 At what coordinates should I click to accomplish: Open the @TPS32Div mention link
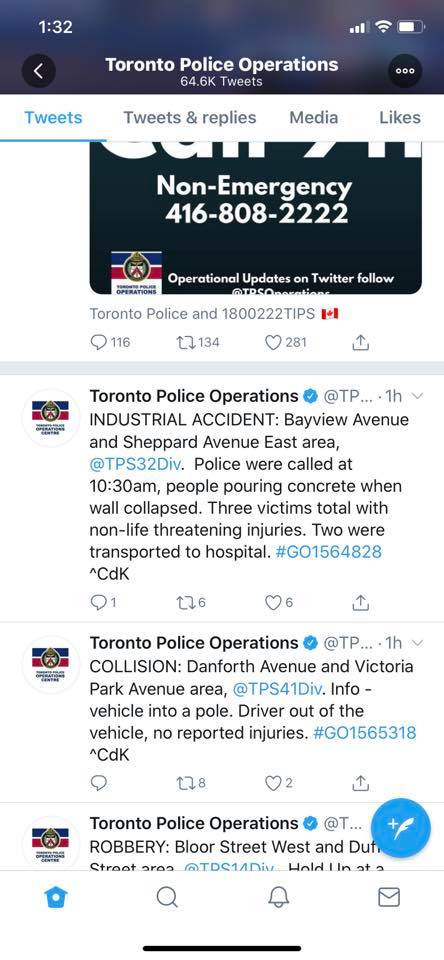(x=135, y=464)
